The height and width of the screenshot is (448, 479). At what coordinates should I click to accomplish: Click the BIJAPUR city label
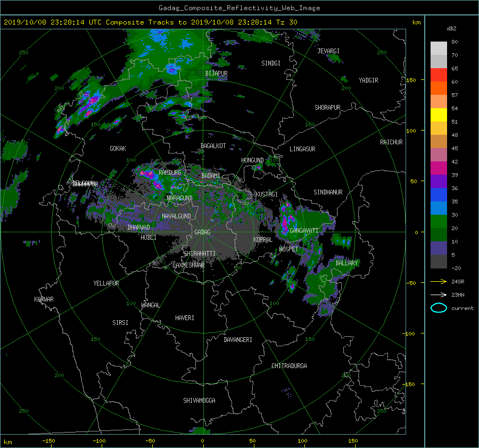(x=216, y=74)
